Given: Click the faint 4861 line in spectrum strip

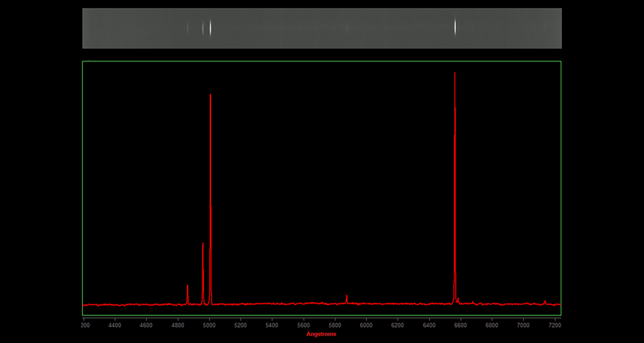Looking at the screenshot, I should [187, 28].
